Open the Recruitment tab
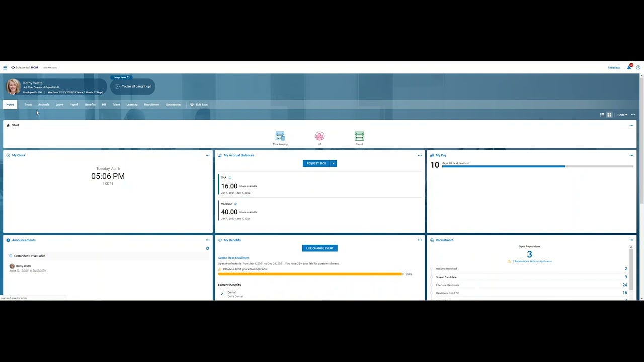The width and height of the screenshot is (644, 362). point(151,105)
